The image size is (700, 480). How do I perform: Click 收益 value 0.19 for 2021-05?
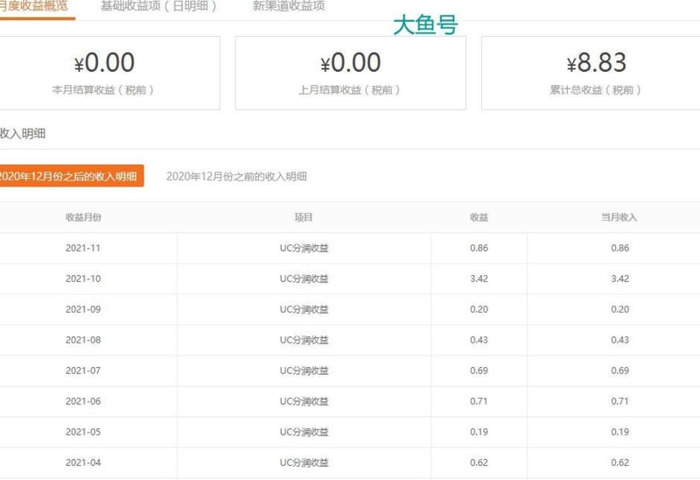click(479, 432)
